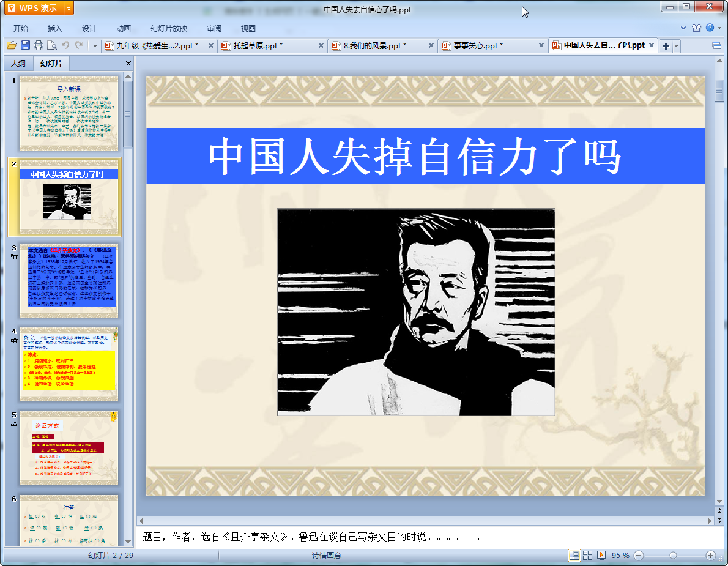The height and width of the screenshot is (566, 728).
Task: Collapse the ribbon with chevron icon
Action: pyautogui.click(x=683, y=28)
